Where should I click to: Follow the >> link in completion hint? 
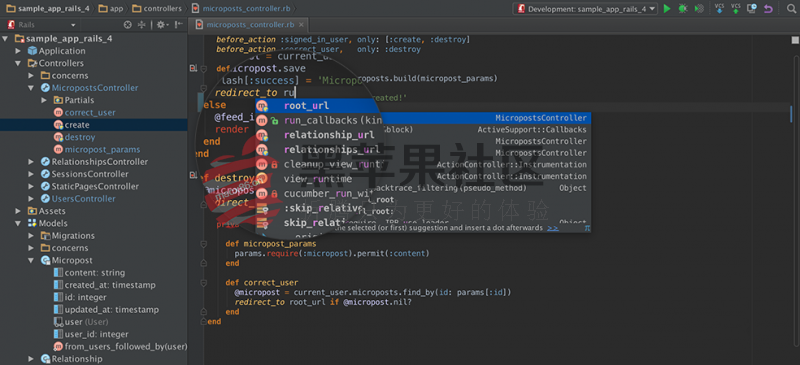point(553,228)
